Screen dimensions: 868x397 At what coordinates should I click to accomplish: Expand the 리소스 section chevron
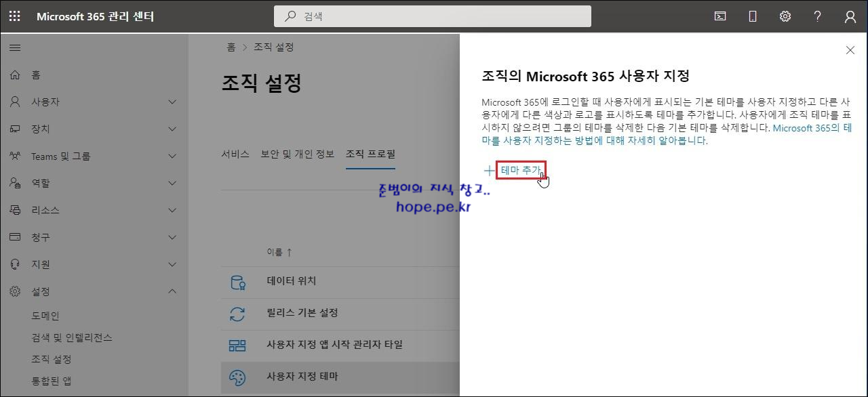[172, 210]
